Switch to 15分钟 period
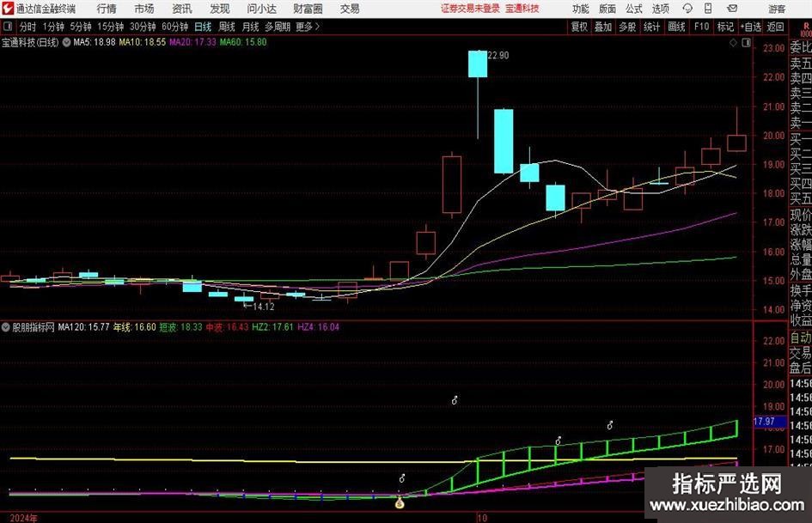This screenshot has width=812, height=523. 110,27
